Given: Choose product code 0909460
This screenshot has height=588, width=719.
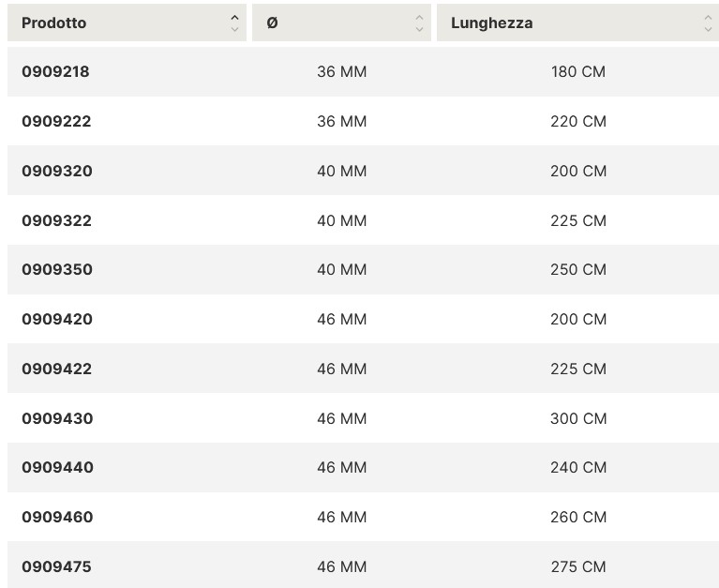Looking at the screenshot, I should [x=57, y=518].
